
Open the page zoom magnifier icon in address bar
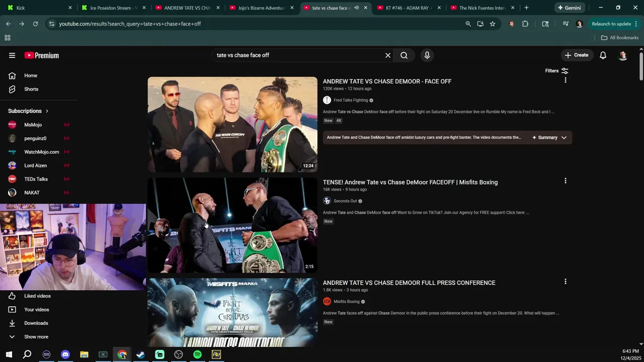[x=468, y=24]
